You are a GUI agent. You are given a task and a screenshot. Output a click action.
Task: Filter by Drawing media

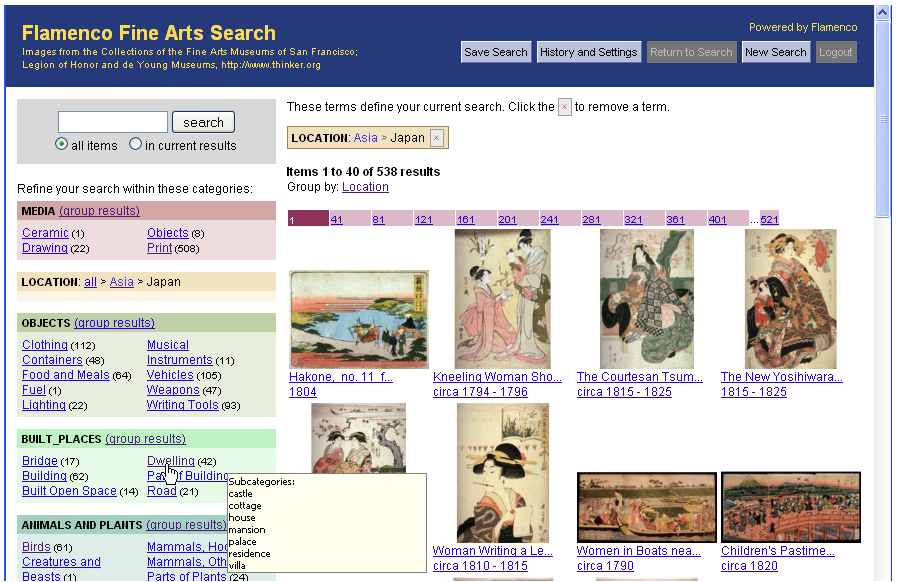[45, 248]
